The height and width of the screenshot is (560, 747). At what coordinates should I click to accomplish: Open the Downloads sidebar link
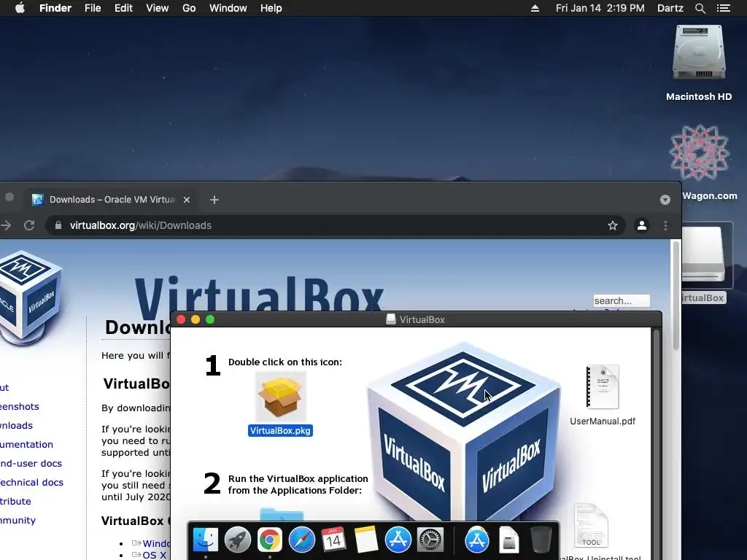[16, 425]
